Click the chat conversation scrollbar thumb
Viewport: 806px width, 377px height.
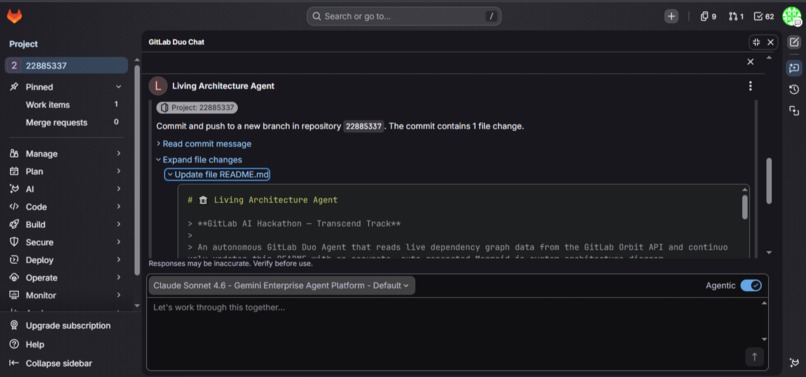click(769, 181)
